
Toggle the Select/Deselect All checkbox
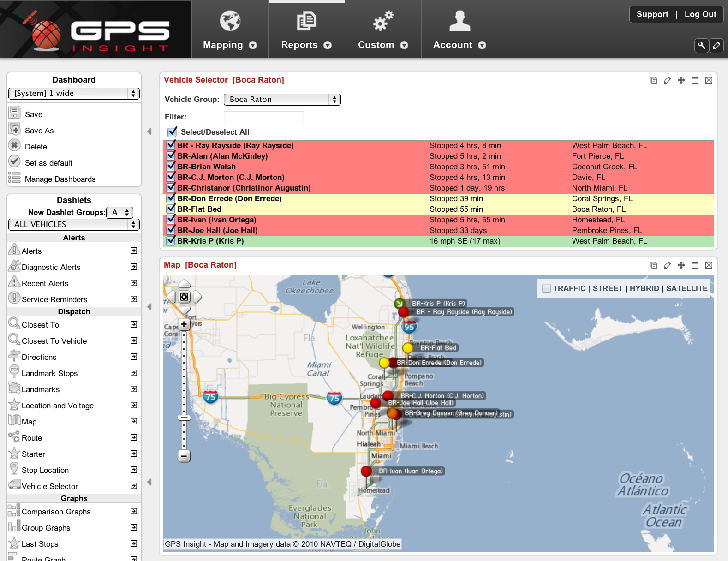pos(172,132)
